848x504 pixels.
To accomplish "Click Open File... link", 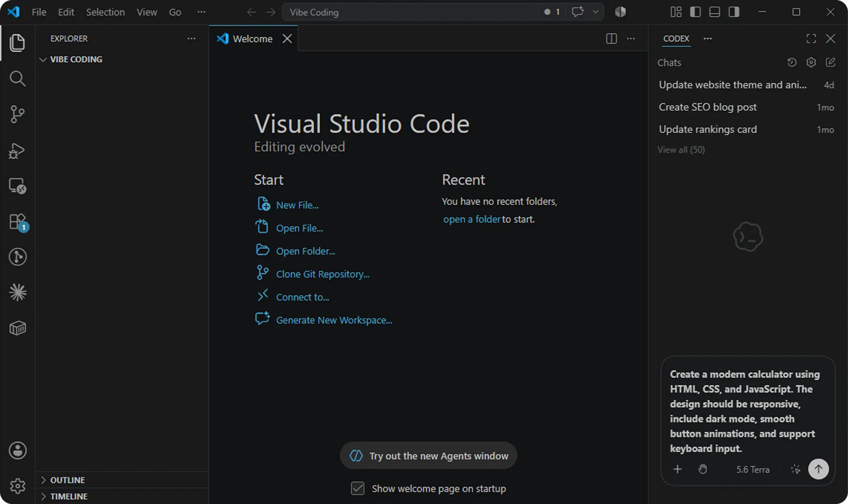I will click(x=299, y=228).
